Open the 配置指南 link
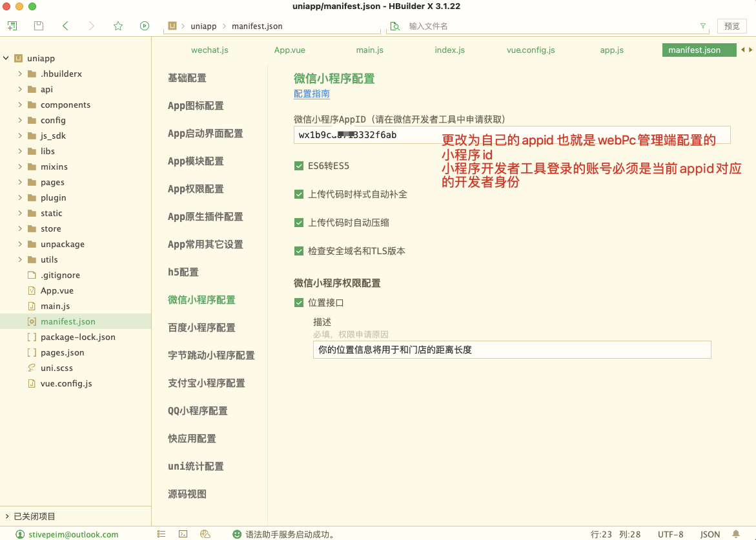This screenshot has height=540, width=756. tap(312, 94)
